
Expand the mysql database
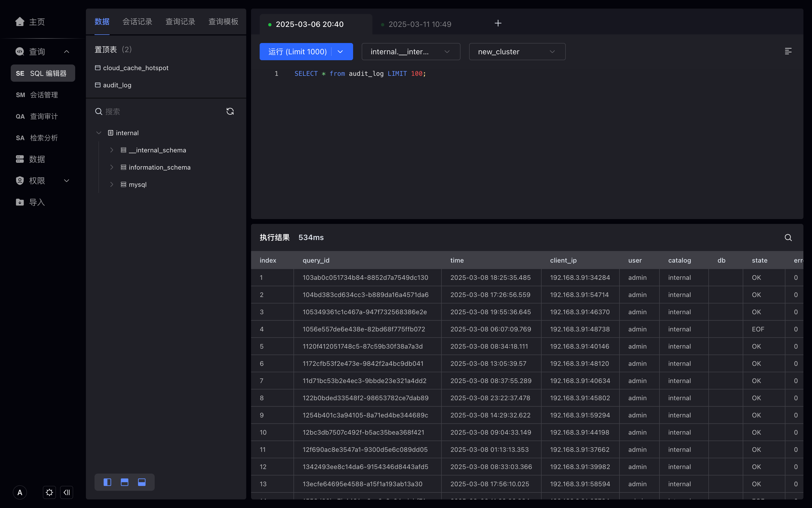(x=112, y=184)
